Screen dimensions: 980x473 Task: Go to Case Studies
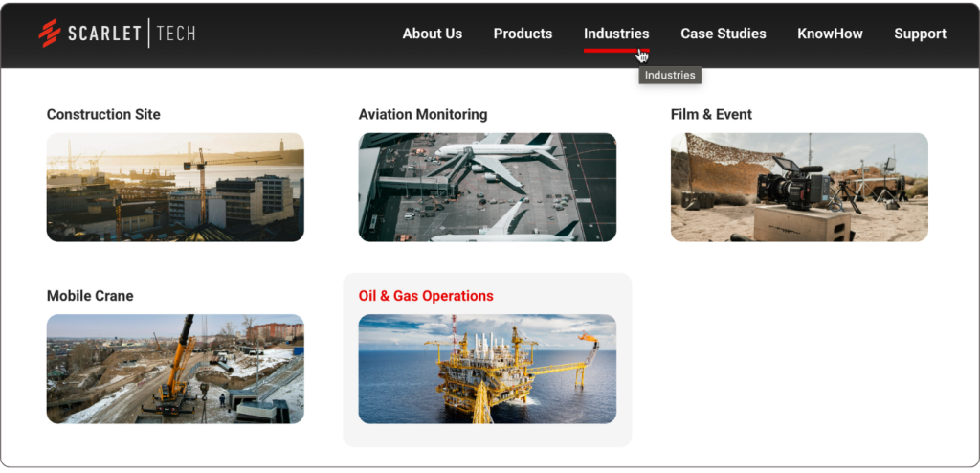723,34
